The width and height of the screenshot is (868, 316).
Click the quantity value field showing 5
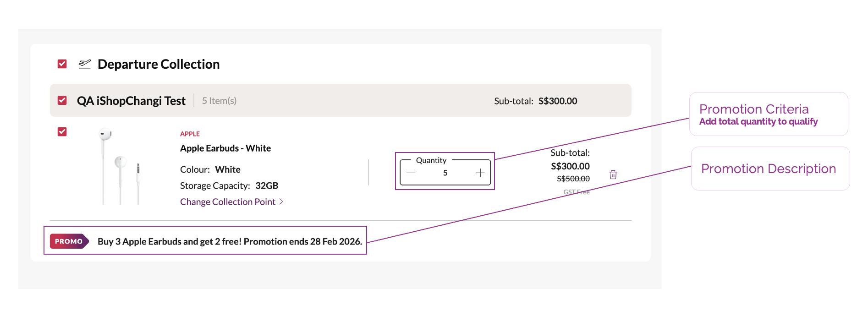pyautogui.click(x=445, y=173)
